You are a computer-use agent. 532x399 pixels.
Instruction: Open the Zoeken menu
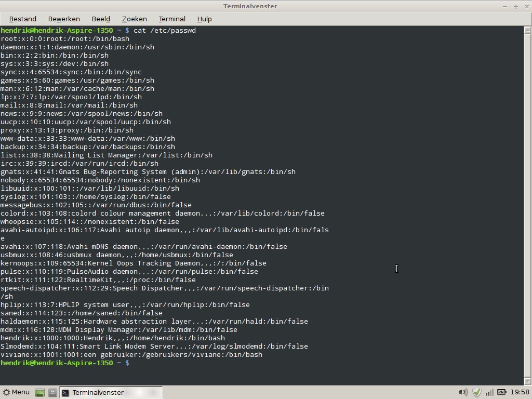(135, 19)
